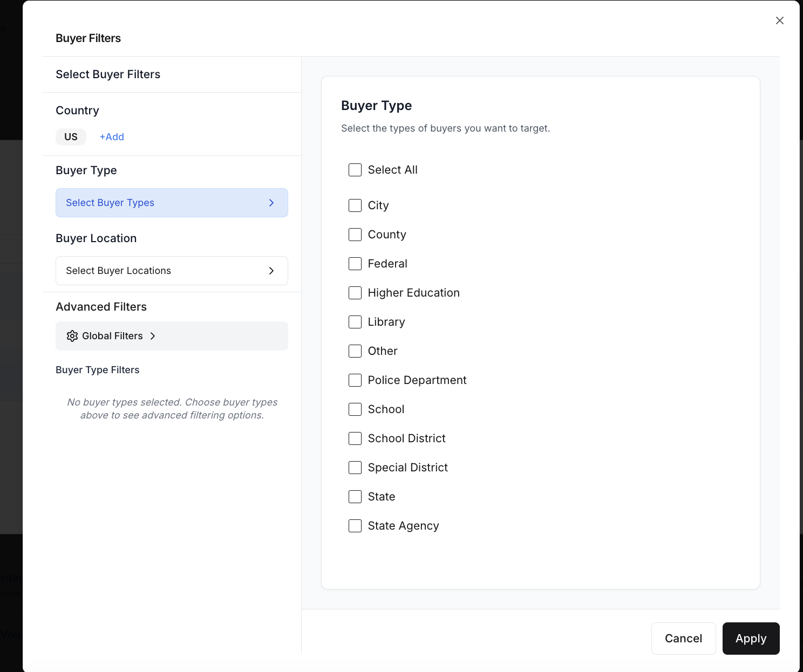This screenshot has width=803, height=672.
Task: Cancel the buyer filter changes
Action: point(683,638)
